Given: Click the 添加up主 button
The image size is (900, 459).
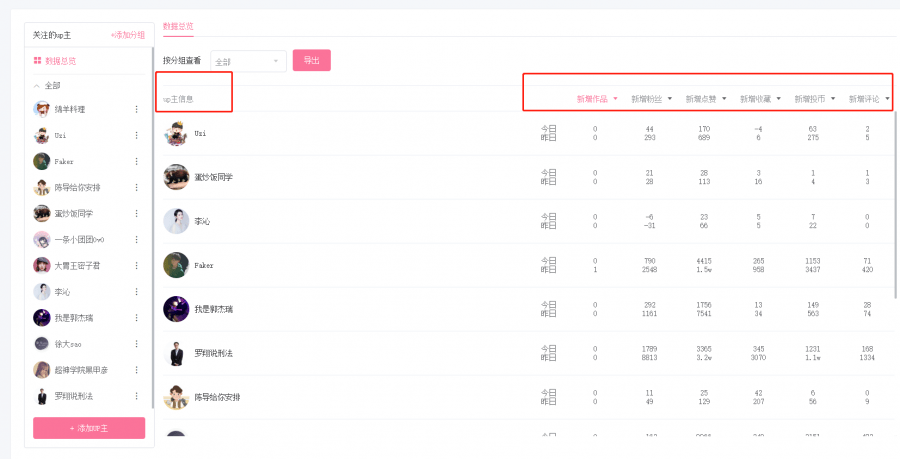Looking at the screenshot, I should point(89,428).
